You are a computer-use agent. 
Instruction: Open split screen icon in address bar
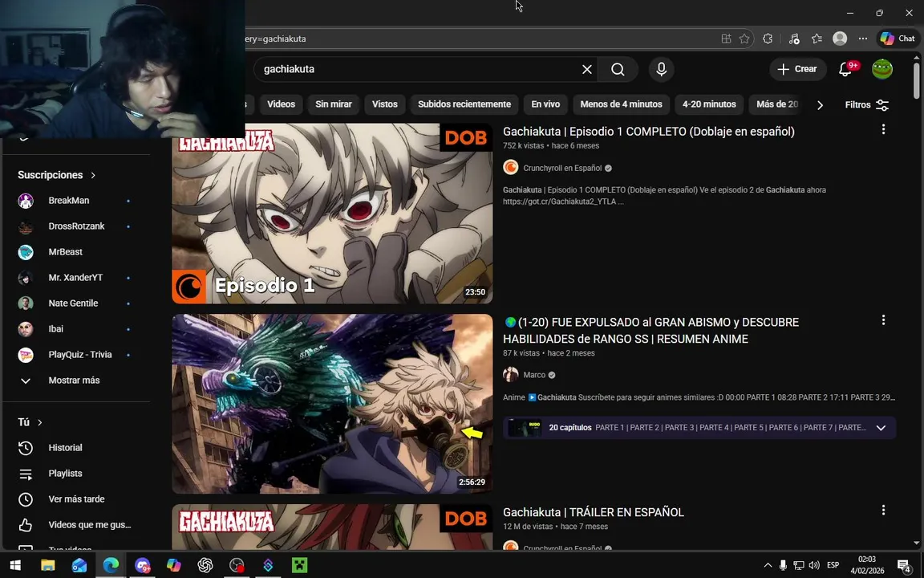[x=726, y=39]
